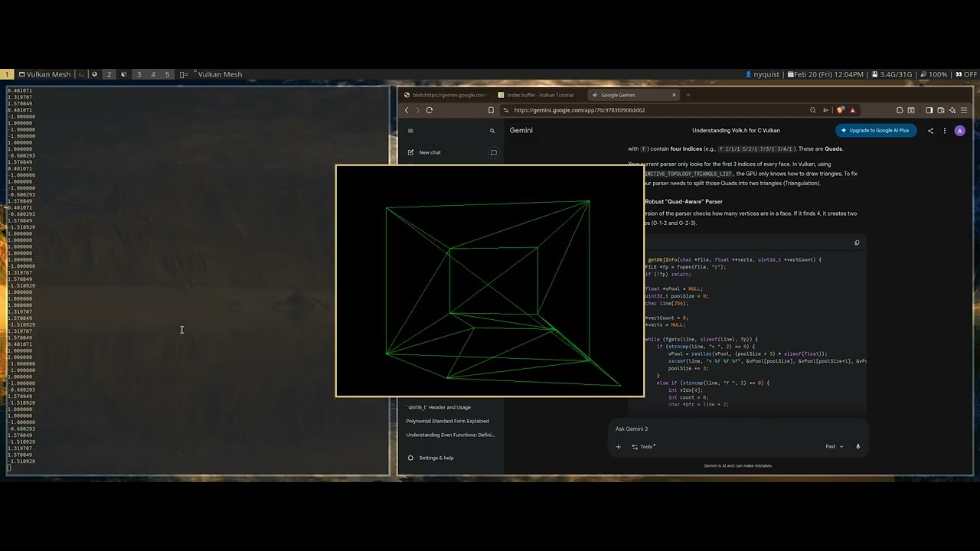980x551 pixels.
Task: Click the Gemini logo text
Action: pos(521,131)
